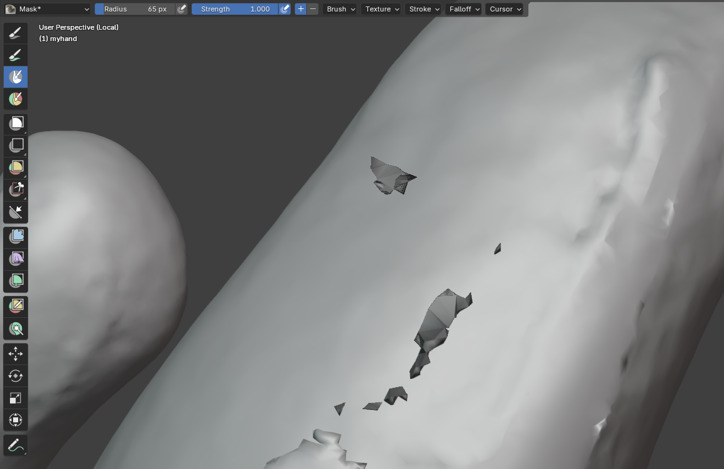Select the Mesh Filter tool

click(x=16, y=237)
